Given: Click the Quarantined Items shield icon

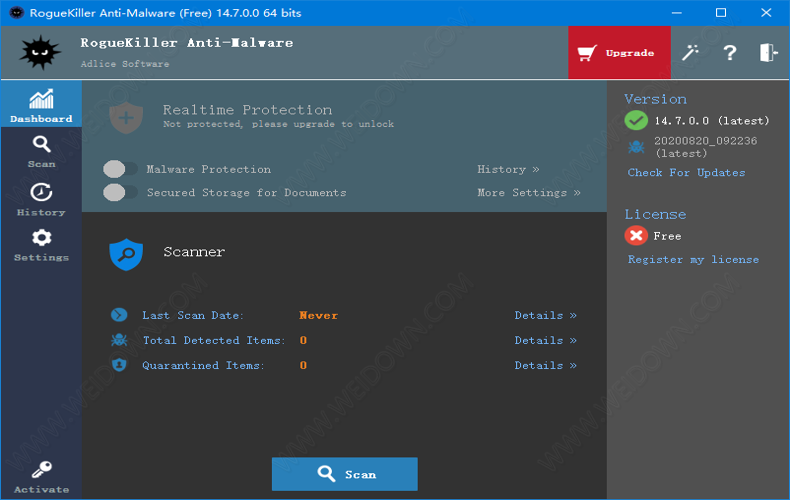Looking at the screenshot, I should coord(119,364).
